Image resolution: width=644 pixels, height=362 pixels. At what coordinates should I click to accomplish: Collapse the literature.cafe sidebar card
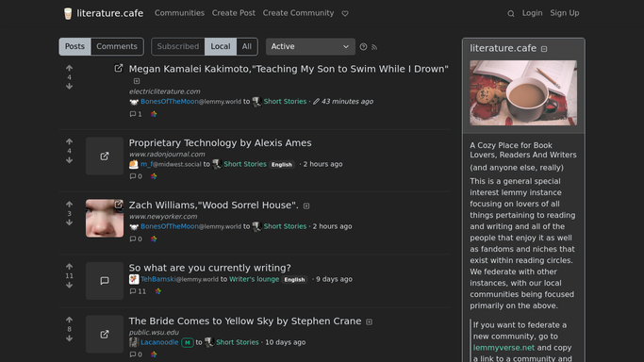[544, 49]
